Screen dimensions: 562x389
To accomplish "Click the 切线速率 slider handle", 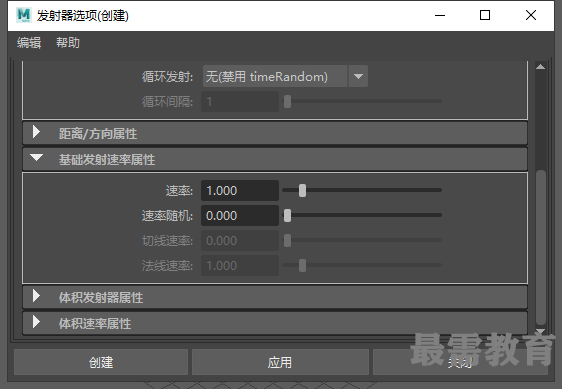I will (x=287, y=241).
